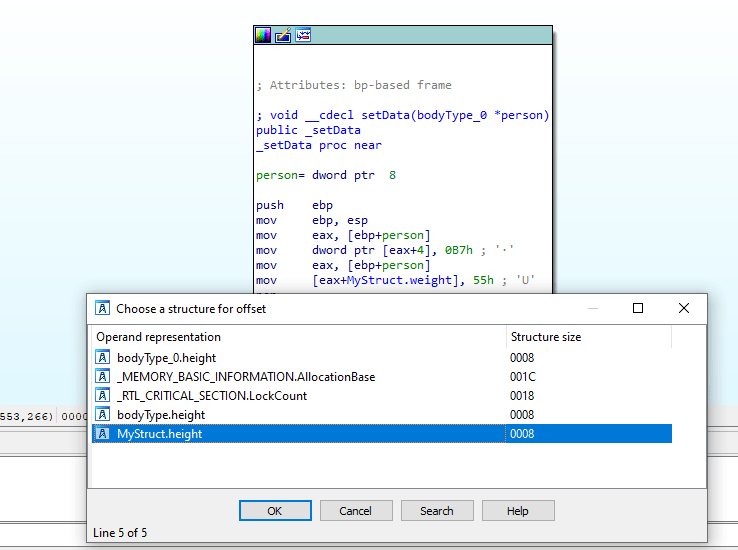Open Help for the structure dialog
This screenshot has width=738, height=550.
click(517, 511)
